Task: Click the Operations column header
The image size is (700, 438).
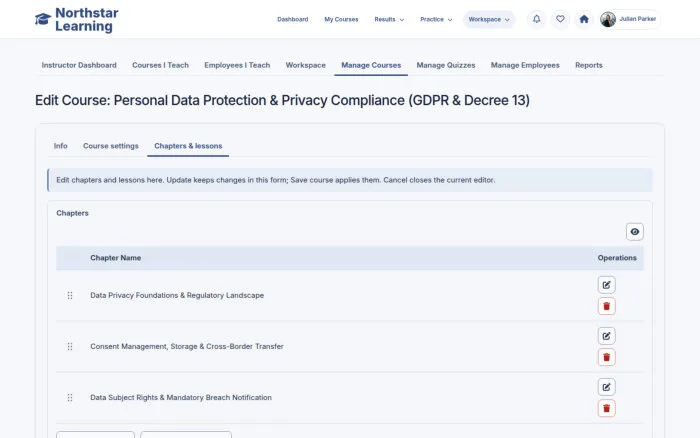Action: [x=617, y=258]
